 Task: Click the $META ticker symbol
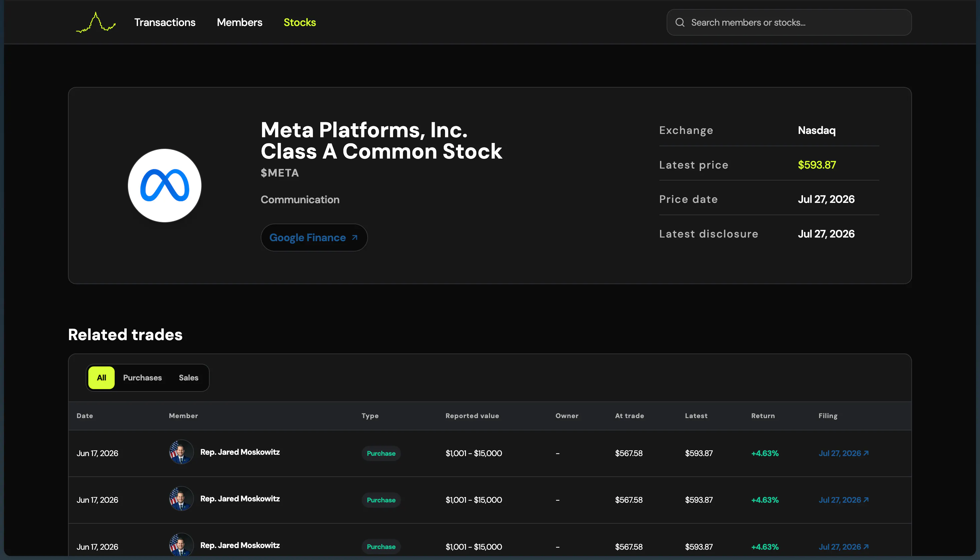280,173
